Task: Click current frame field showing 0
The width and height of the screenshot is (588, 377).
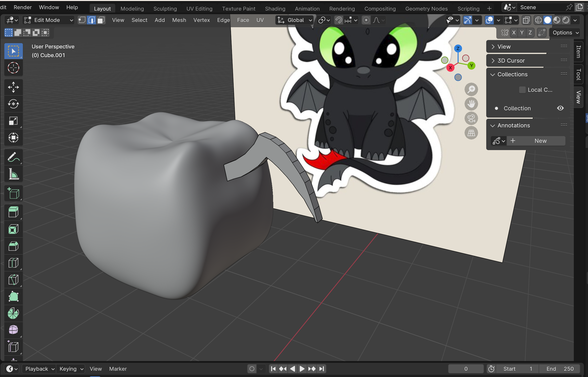Action: coord(466,369)
